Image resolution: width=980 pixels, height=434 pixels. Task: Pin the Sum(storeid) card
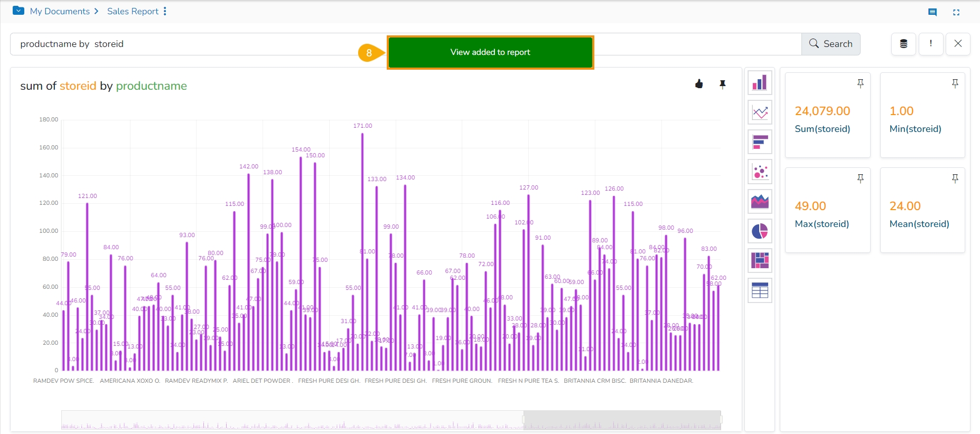tap(860, 83)
